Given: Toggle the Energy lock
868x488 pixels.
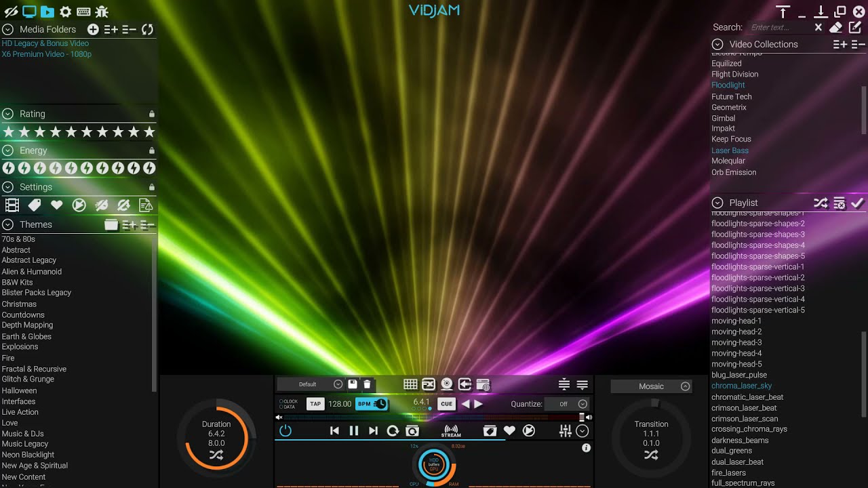Looking at the screenshot, I should (151, 150).
